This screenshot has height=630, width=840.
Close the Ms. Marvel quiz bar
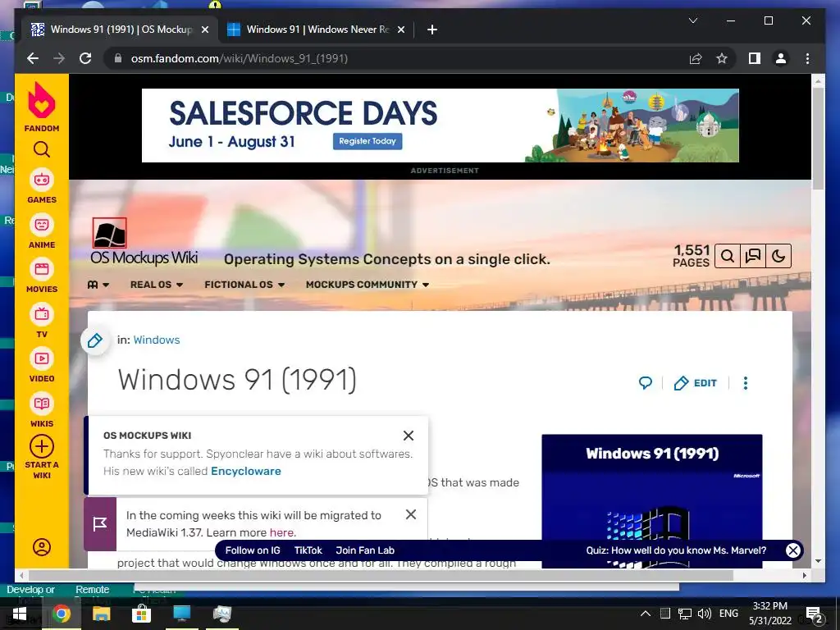tap(793, 550)
